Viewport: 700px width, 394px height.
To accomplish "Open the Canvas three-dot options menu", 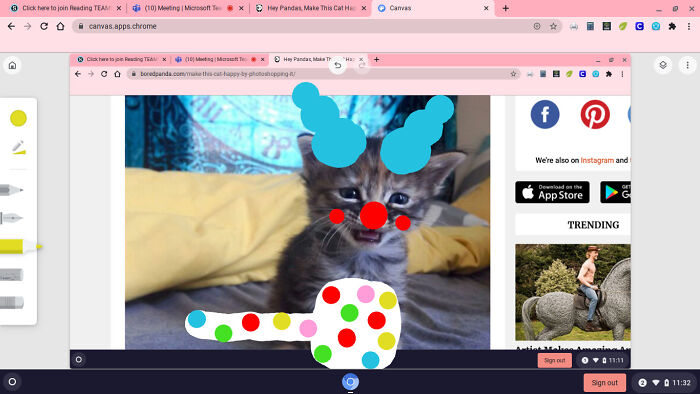I will (x=688, y=65).
